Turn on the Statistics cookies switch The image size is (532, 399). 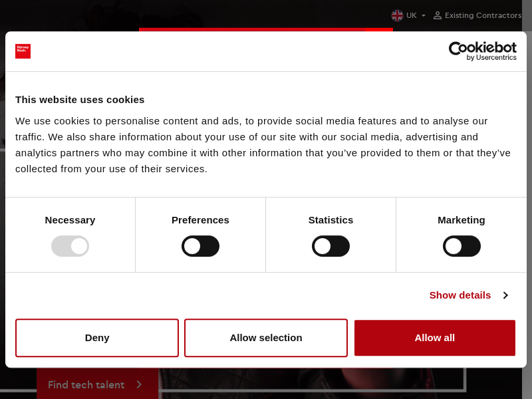click(x=331, y=246)
